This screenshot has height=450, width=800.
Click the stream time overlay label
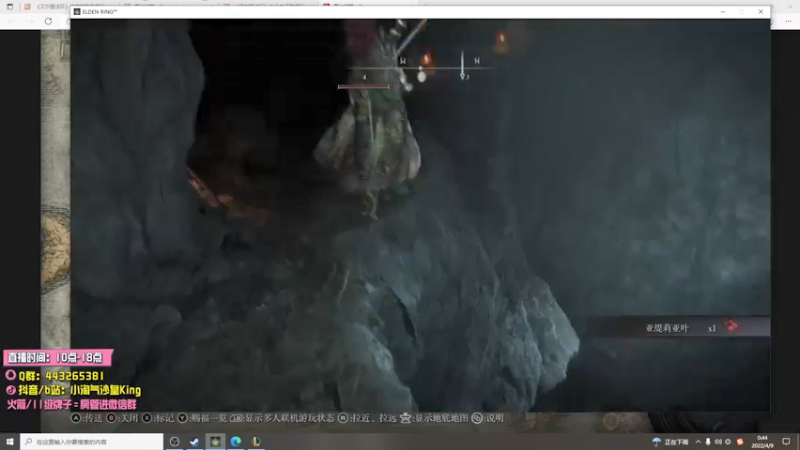57,358
